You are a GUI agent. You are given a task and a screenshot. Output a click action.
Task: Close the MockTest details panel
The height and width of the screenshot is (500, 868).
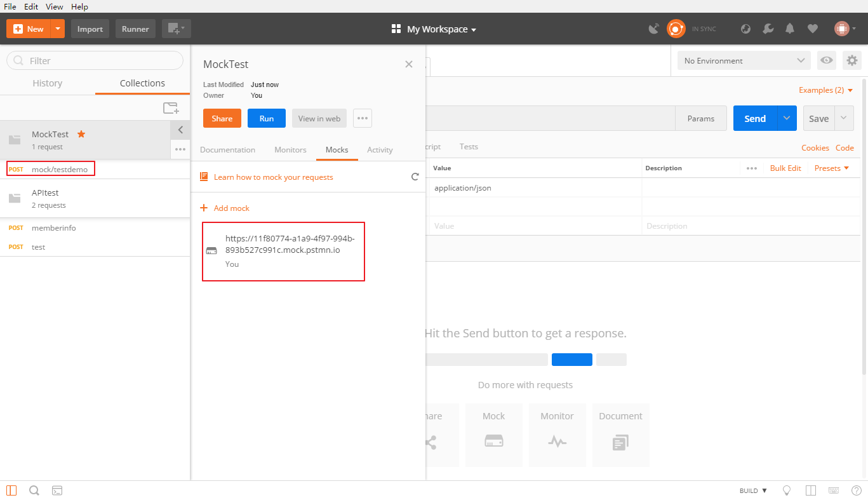[409, 64]
